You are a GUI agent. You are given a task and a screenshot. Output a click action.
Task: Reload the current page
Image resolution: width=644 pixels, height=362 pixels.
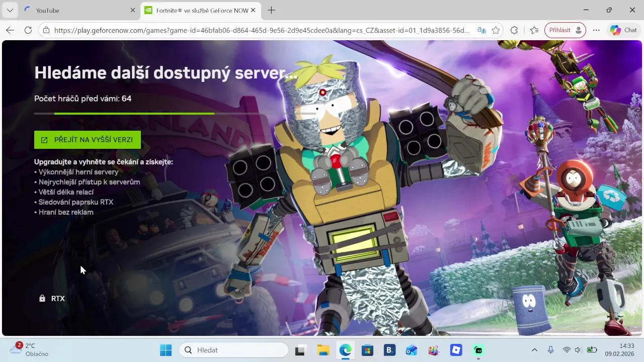[x=28, y=30]
